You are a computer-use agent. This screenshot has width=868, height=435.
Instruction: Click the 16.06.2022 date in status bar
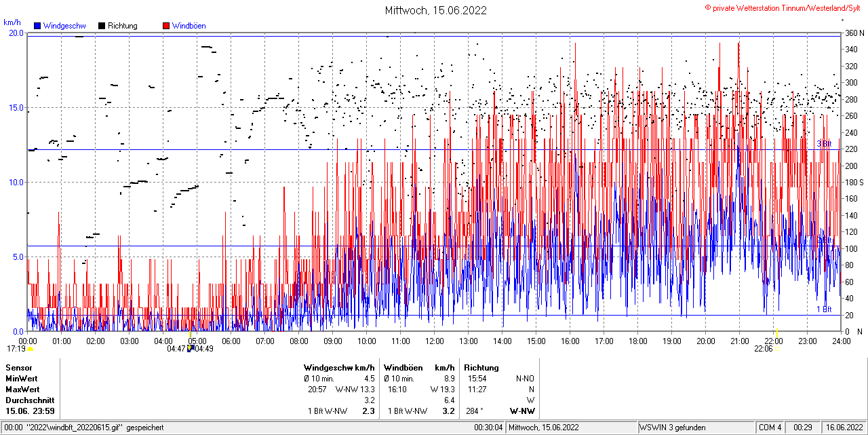[844, 428]
